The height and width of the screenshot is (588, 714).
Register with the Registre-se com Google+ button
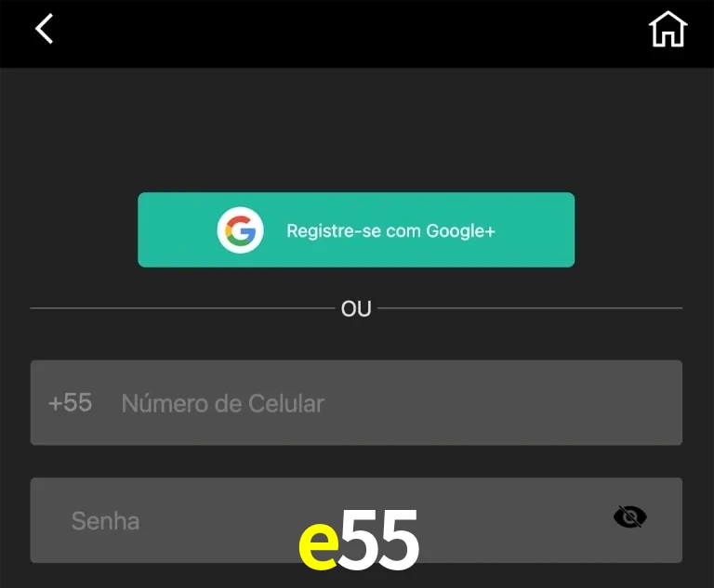pyautogui.click(x=356, y=229)
